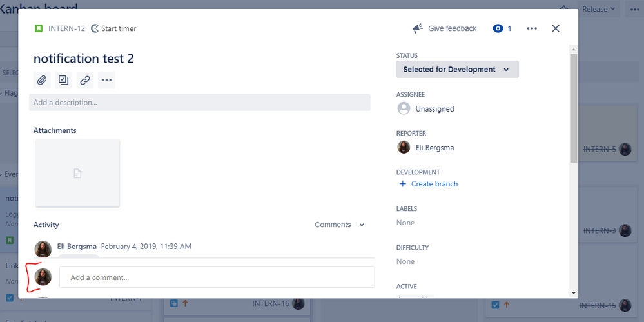Edit Difficulty value None

pyautogui.click(x=405, y=261)
